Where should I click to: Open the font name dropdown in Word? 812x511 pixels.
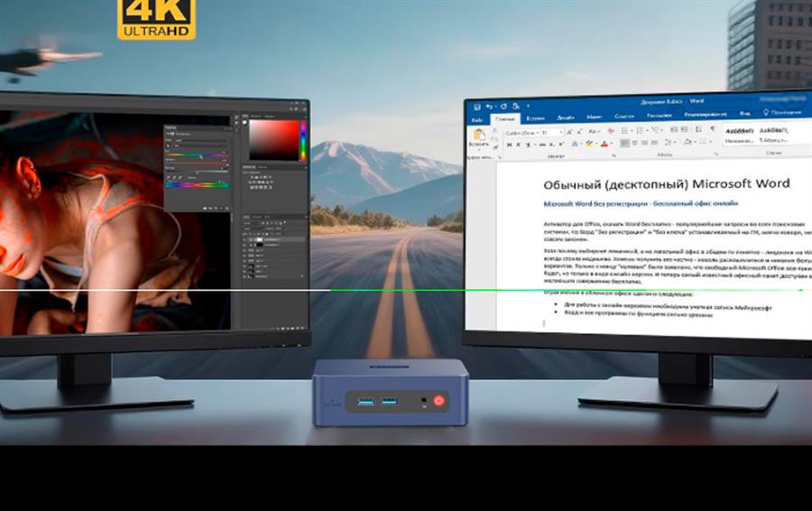pos(521,132)
